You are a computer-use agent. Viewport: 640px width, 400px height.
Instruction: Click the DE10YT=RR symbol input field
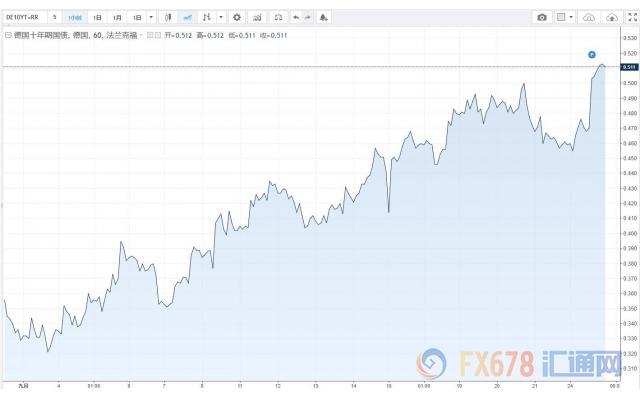[x=24, y=17]
